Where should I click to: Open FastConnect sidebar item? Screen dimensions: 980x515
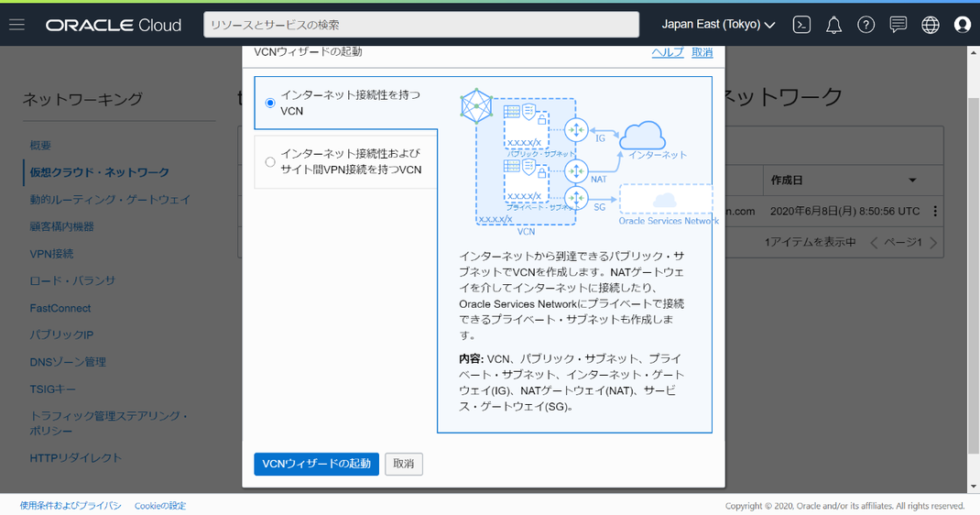[x=60, y=308]
